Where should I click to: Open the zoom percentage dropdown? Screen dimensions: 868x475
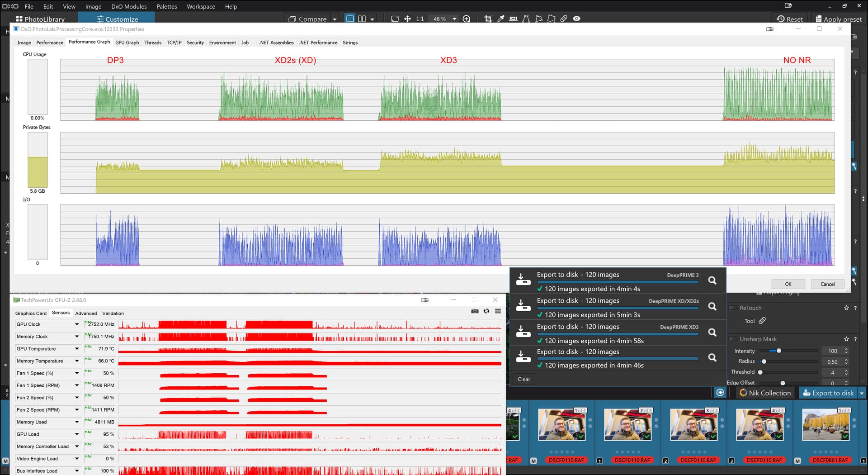coord(454,19)
